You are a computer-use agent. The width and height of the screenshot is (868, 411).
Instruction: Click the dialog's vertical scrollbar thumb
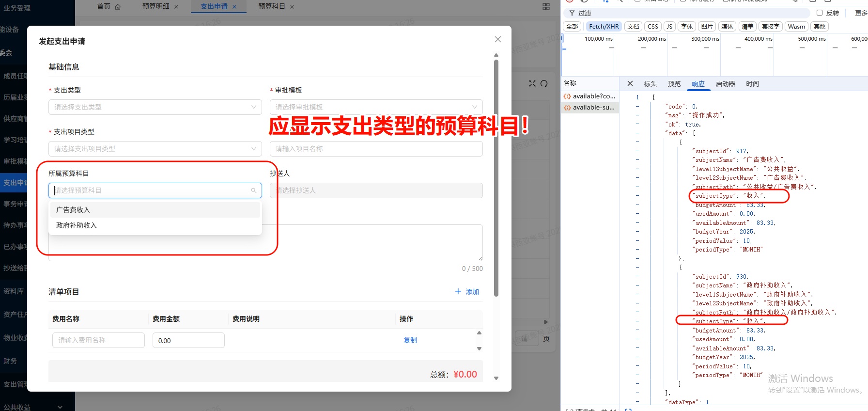[496, 177]
